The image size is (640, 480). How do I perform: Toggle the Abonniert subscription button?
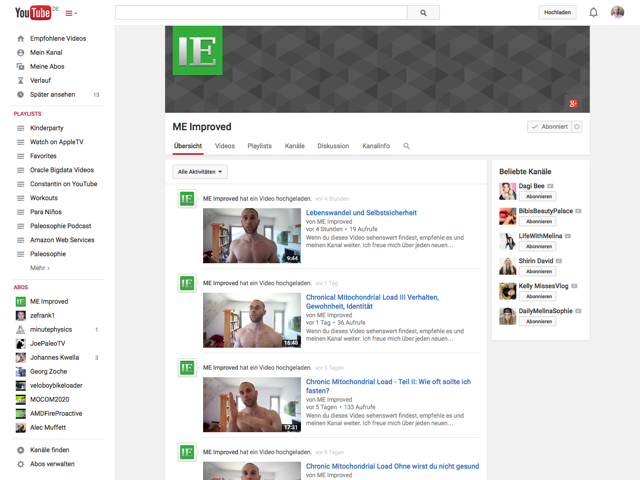pyautogui.click(x=549, y=127)
